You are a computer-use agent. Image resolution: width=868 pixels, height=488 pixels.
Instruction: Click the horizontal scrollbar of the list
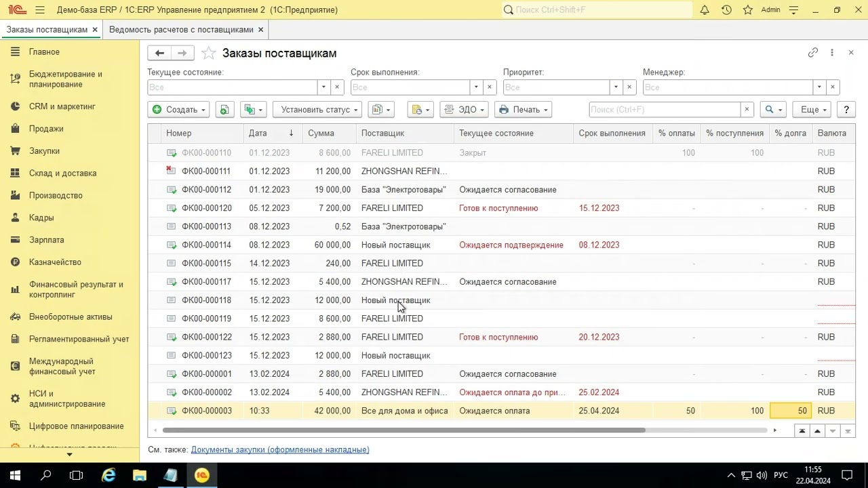click(404, 430)
